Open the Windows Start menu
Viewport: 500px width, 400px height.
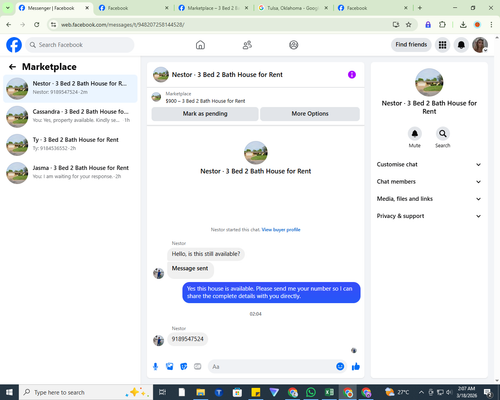[x=9, y=392]
